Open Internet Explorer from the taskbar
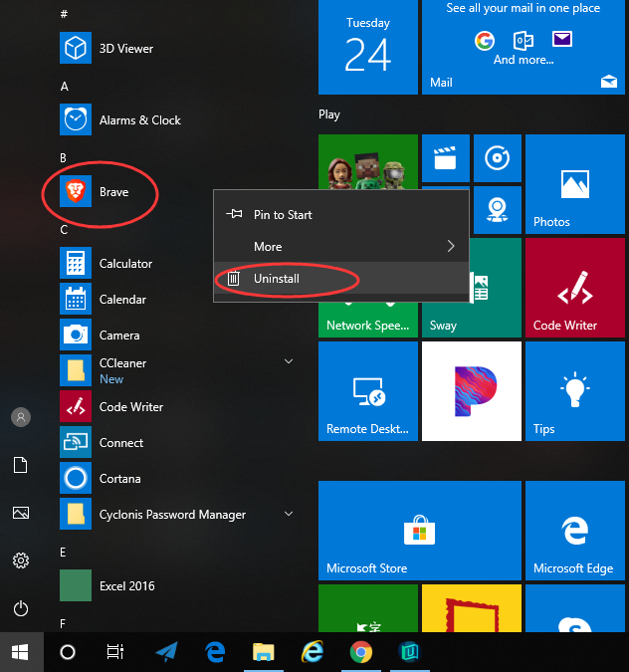Screen dimensions: 629x672 313,652
